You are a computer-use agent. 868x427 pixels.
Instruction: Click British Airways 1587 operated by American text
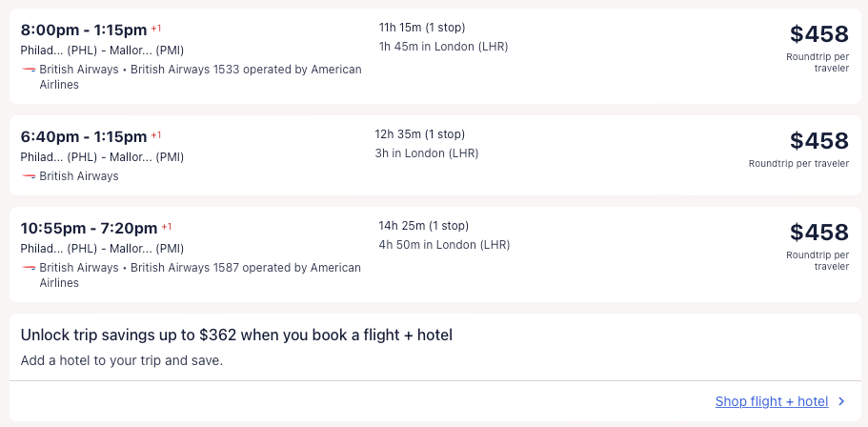point(246,268)
